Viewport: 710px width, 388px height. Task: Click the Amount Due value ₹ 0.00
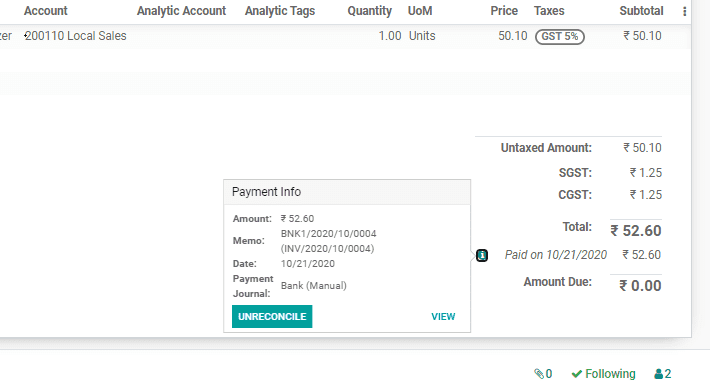point(640,286)
